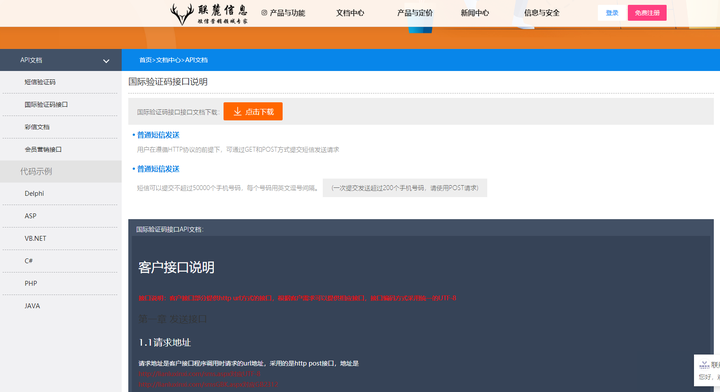Viewport: 720px width, 392px height.
Task: Click the 登录 login button
Action: [x=612, y=13]
